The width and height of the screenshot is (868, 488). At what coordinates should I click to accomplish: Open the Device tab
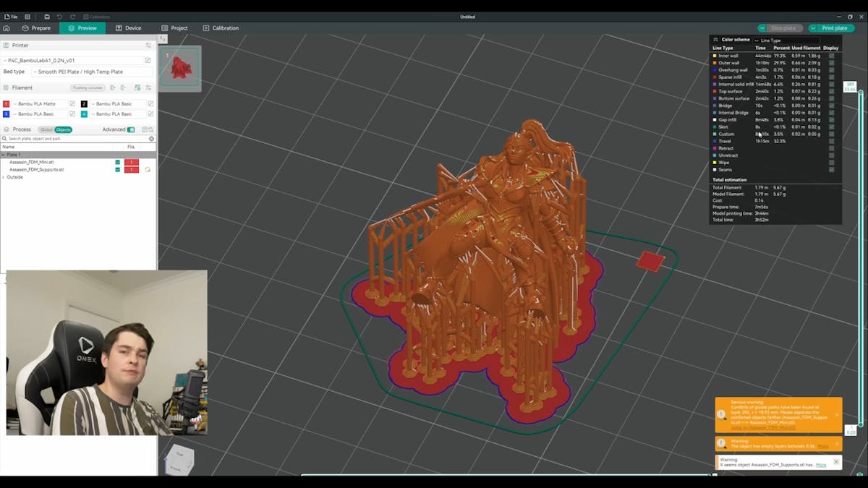pos(128,28)
